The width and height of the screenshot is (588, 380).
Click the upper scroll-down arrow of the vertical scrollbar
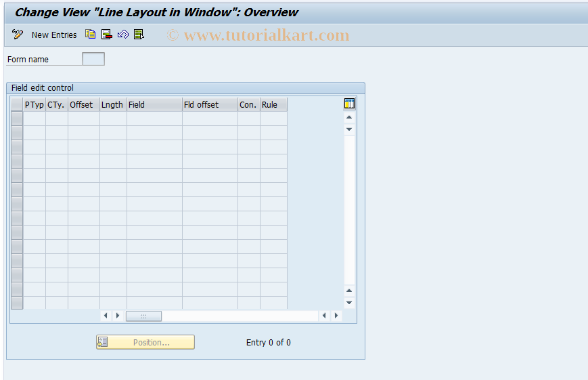pyautogui.click(x=349, y=129)
